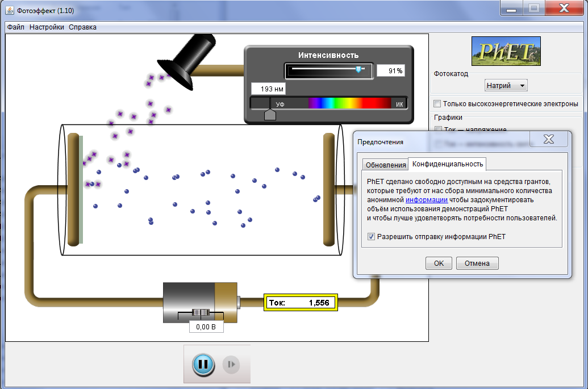Enable Только высокоэнергетические электроны checkbox
The width and height of the screenshot is (588, 389).
pyautogui.click(x=437, y=104)
